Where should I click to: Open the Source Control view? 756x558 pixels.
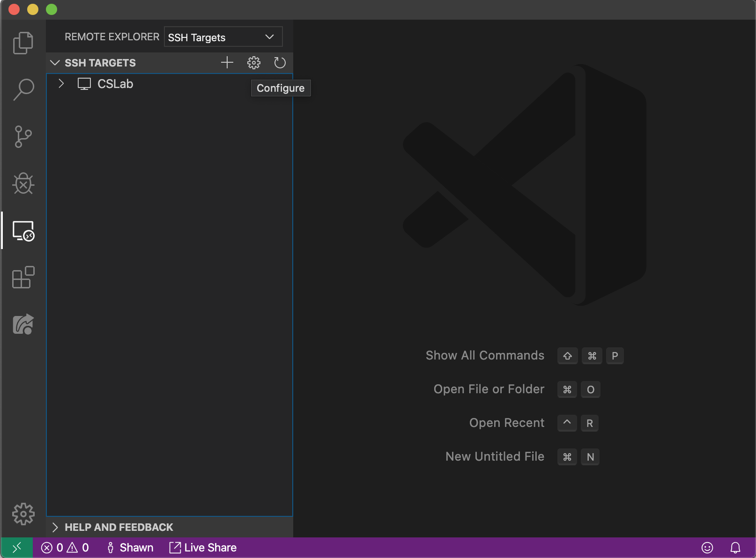click(x=23, y=137)
